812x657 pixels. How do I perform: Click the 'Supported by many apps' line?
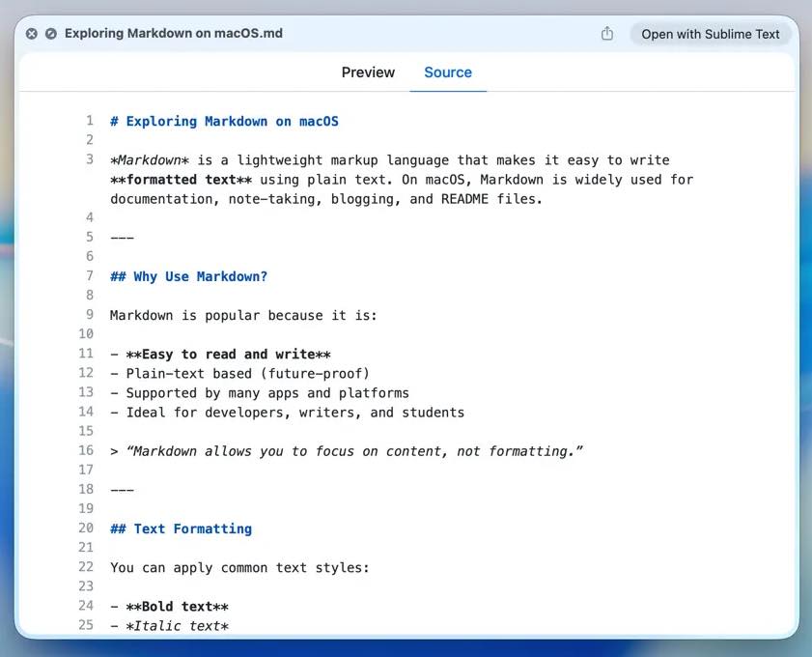(259, 393)
